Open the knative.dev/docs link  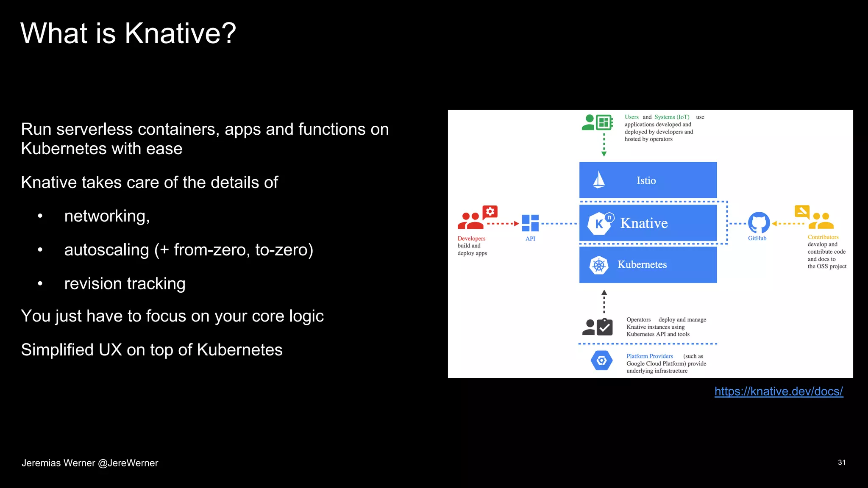[x=779, y=391]
